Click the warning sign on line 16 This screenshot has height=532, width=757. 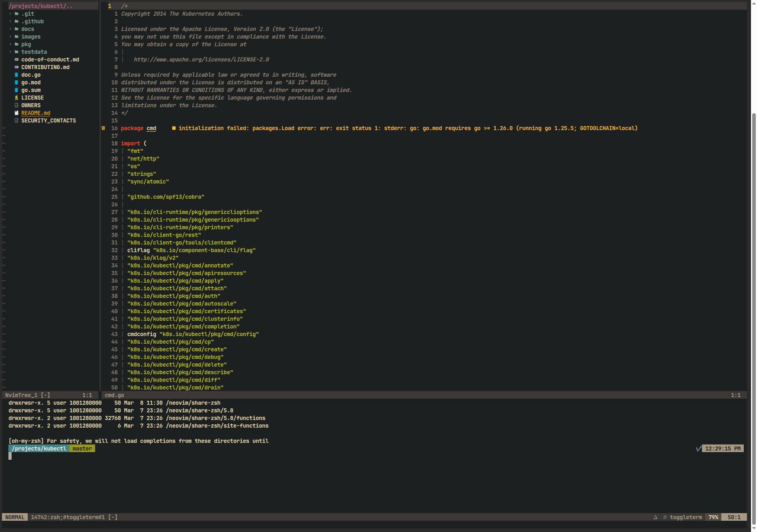103,128
